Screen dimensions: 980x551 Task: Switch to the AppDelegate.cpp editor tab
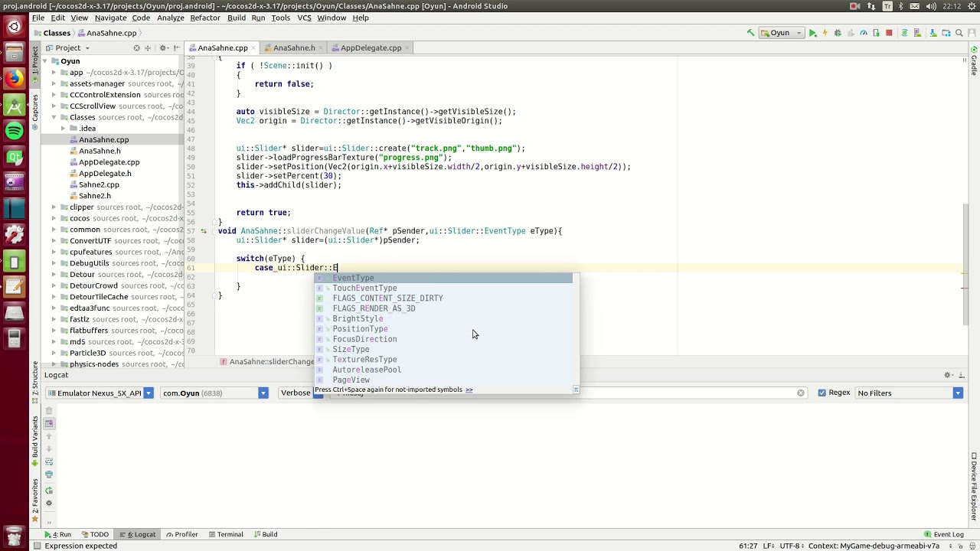tap(371, 47)
